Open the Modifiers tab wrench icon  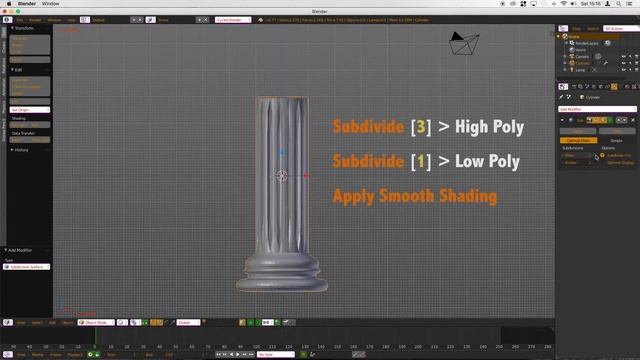tap(614, 87)
